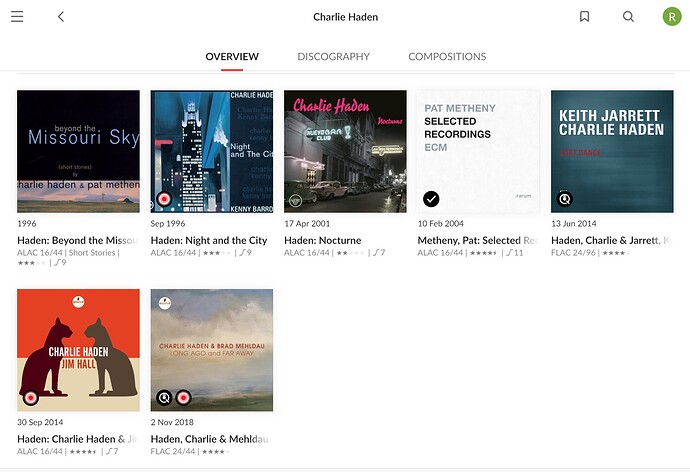Open the green R profile avatar
The image size is (690, 472).
(672, 17)
